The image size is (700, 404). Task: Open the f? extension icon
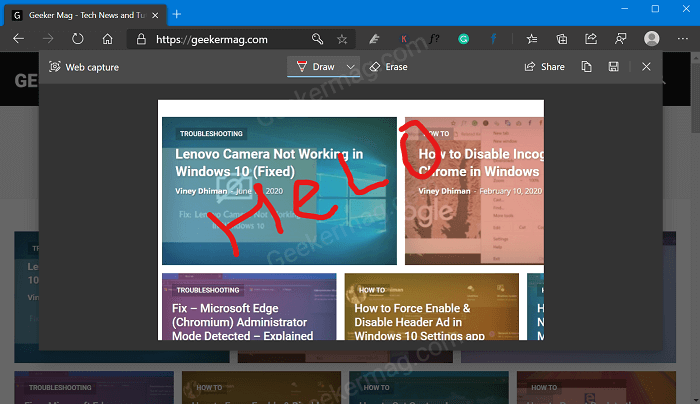click(x=434, y=39)
